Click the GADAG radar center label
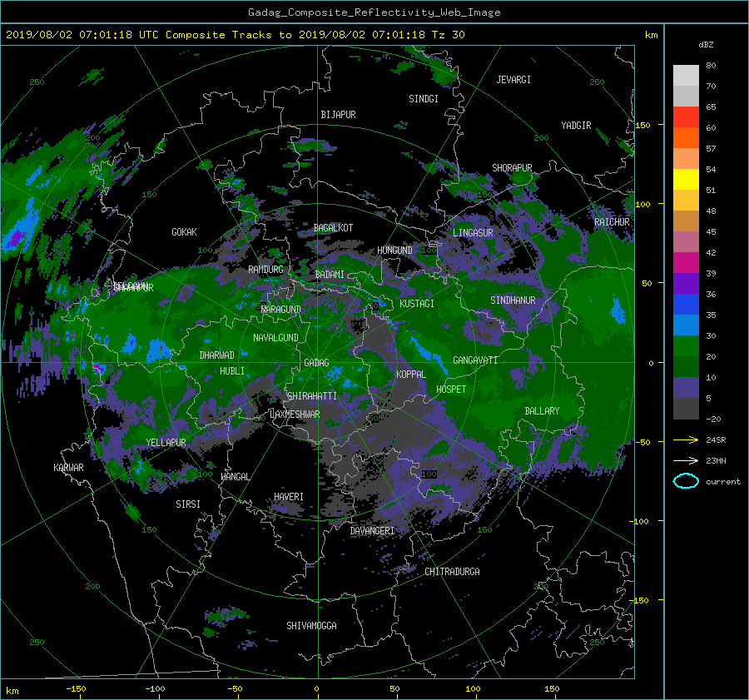This screenshot has height=700, width=749. (x=316, y=363)
